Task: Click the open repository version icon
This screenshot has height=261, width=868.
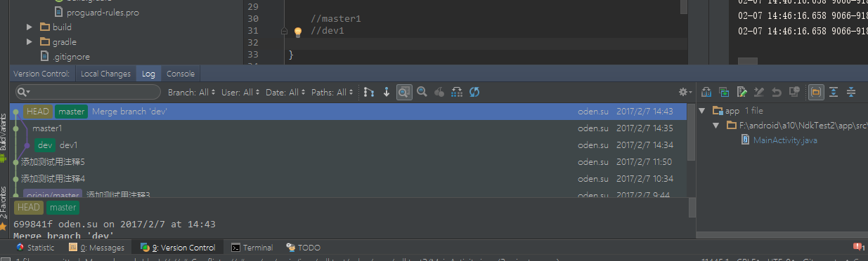Action: pos(759,92)
